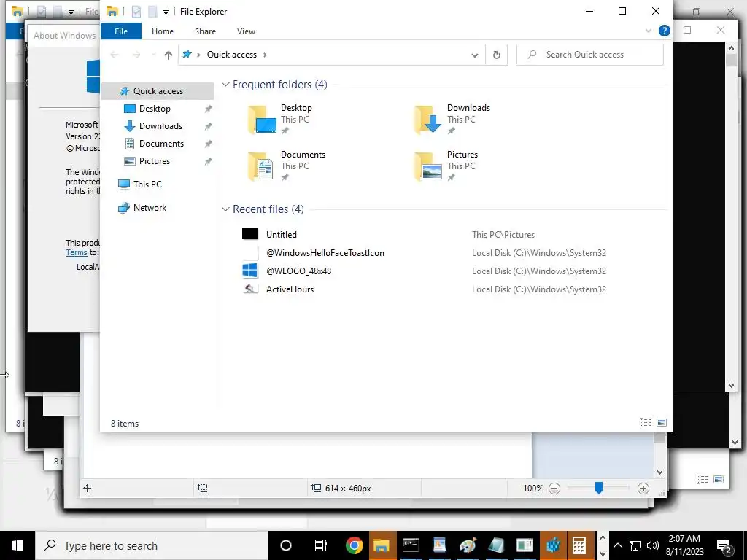Click the Paint zoom out minus button
This screenshot has width=747, height=560.
pyautogui.click(x=554, y=489)
